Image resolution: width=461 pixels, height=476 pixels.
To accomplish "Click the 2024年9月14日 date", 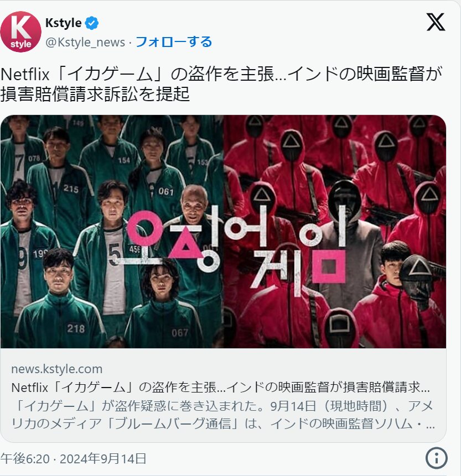I will point(103,459).
